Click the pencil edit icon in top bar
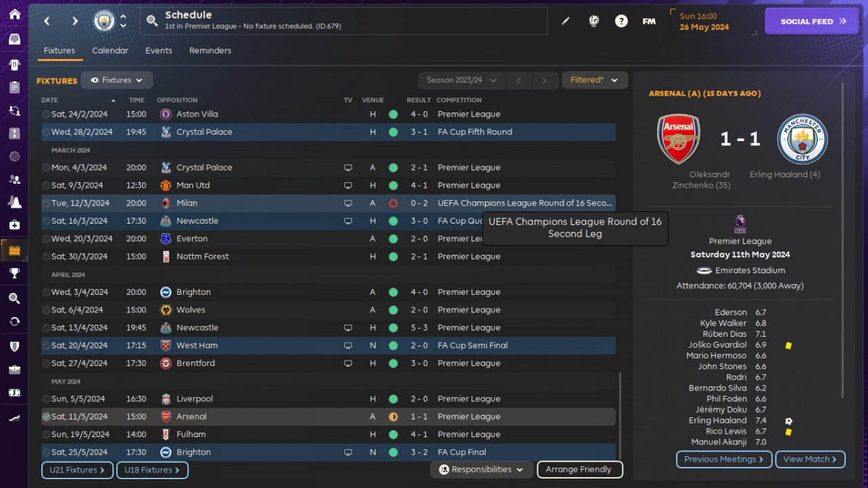The height and width of the screenshot is (488, 868). 566,21
